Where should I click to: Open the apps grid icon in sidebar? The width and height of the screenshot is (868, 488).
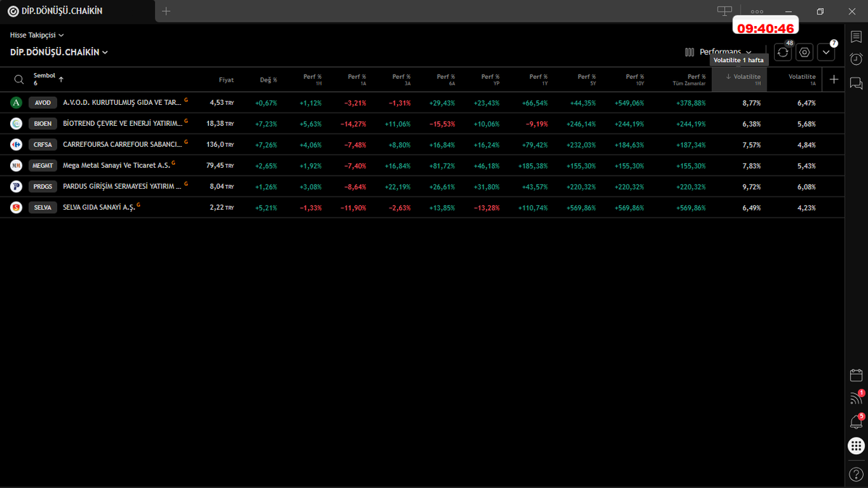856,447
